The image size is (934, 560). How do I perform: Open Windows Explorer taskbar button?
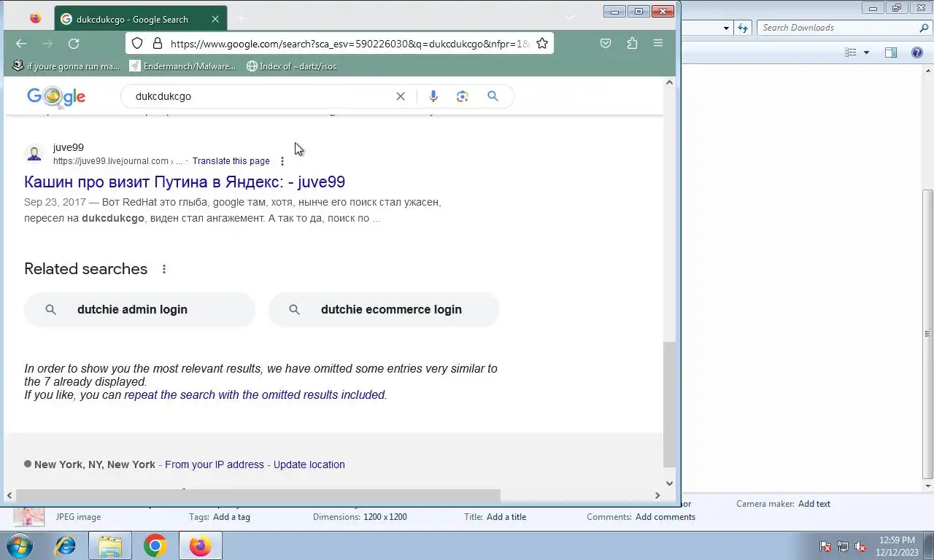tap(110, 545)
